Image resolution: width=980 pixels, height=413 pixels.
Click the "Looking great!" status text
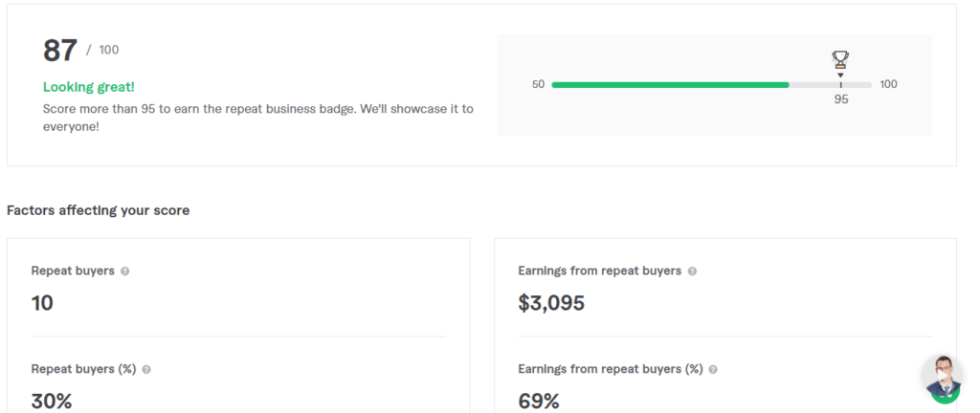point(89,87)
